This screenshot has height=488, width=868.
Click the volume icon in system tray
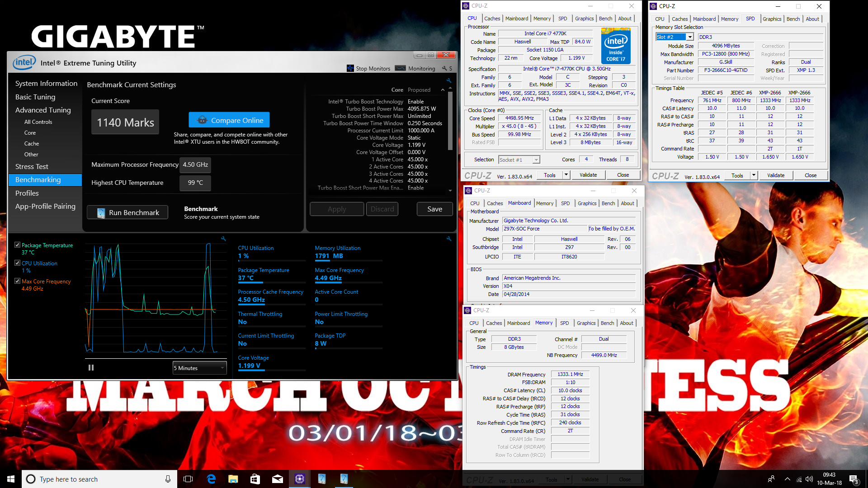point(809,479)
